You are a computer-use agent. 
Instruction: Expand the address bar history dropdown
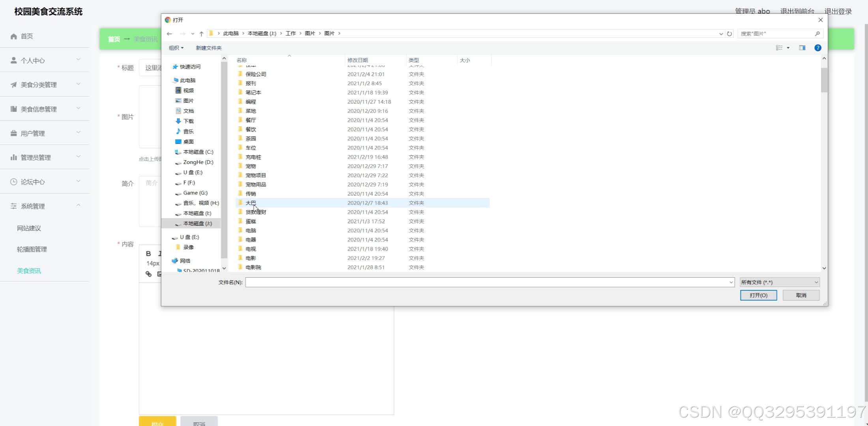tap(721, 34)
